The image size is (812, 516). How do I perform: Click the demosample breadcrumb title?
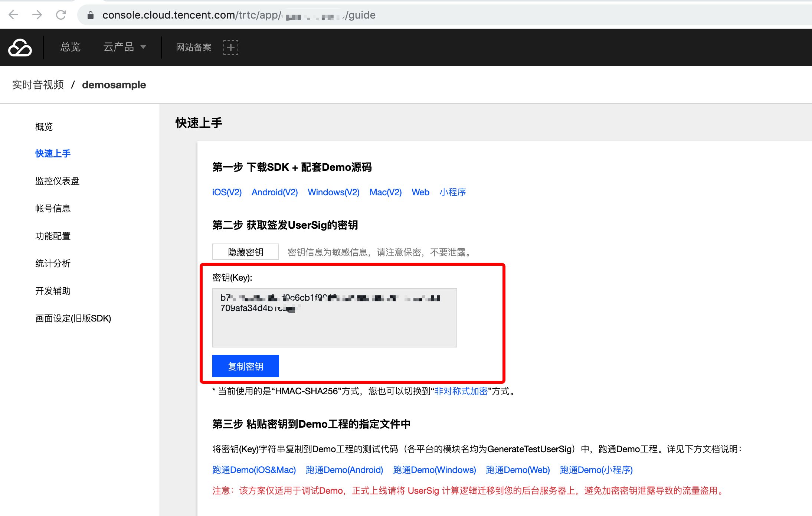point(114,85)
